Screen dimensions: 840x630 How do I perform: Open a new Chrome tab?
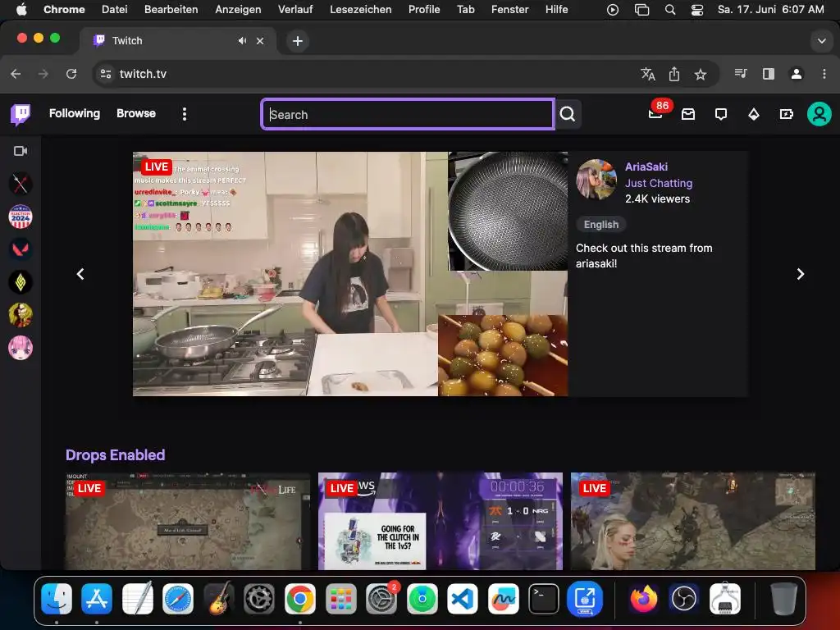pos(298,41)
